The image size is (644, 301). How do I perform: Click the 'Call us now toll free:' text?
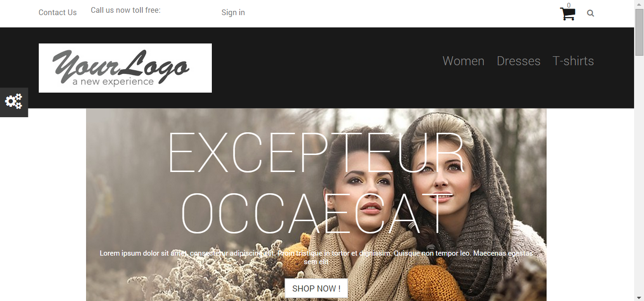coord(126,10)
